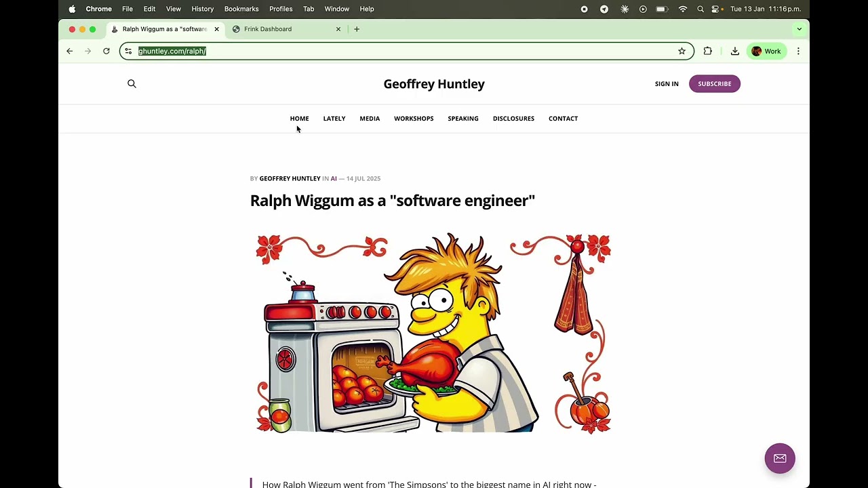Click the browser forward arrow
868x488 pixels.
(x=87, y=51)
